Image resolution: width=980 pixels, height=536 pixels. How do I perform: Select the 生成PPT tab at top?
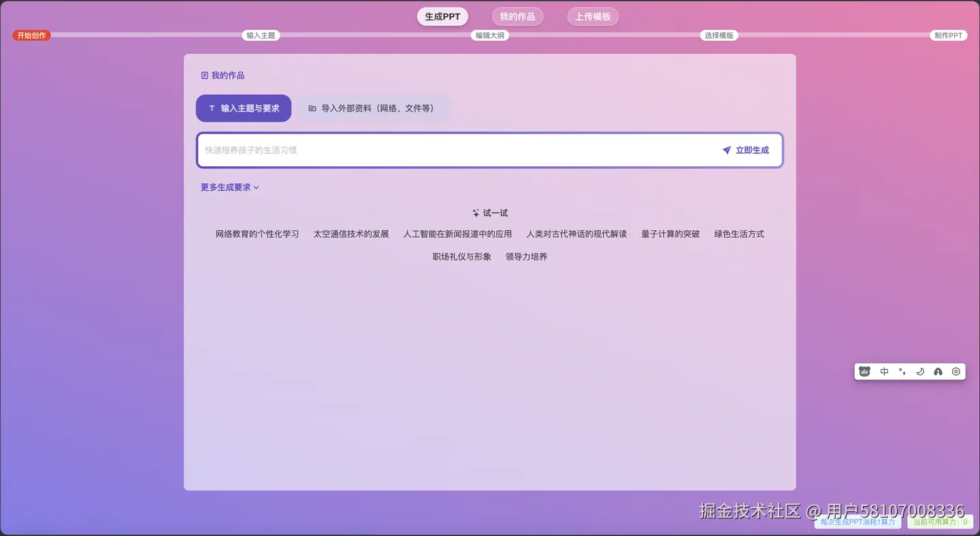click(x=442, y=16)
